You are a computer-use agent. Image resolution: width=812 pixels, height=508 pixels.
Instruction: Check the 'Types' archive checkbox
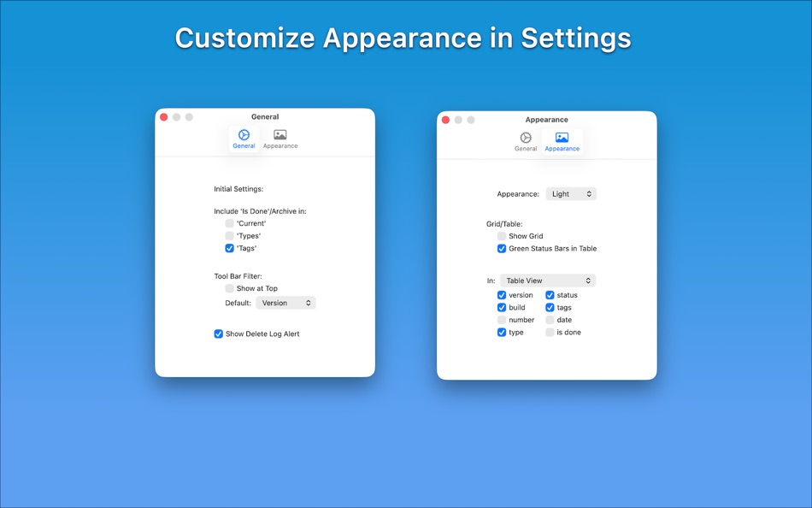pos(229,236)
